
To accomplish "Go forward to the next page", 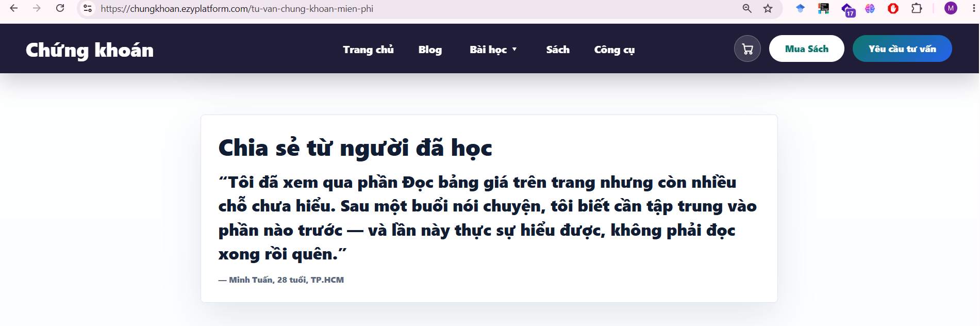I will [x=37, y=8].
